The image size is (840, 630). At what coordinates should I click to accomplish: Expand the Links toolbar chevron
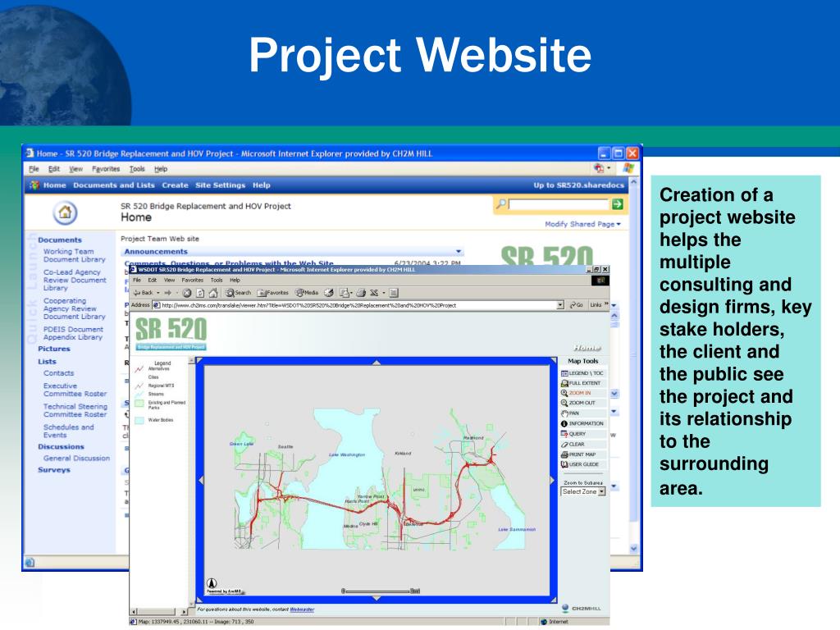(606, 304)
